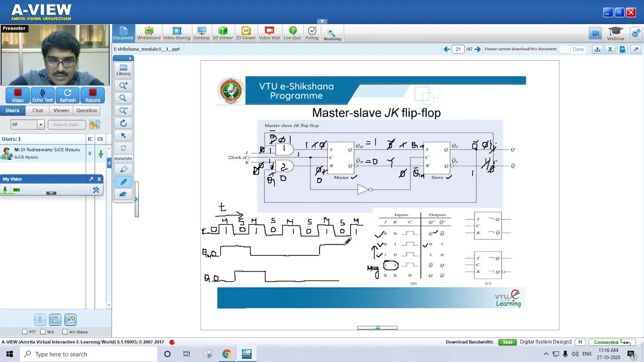Select the pointer arrow tool
The image size is (644, 362).
click(x=123, y=136)
